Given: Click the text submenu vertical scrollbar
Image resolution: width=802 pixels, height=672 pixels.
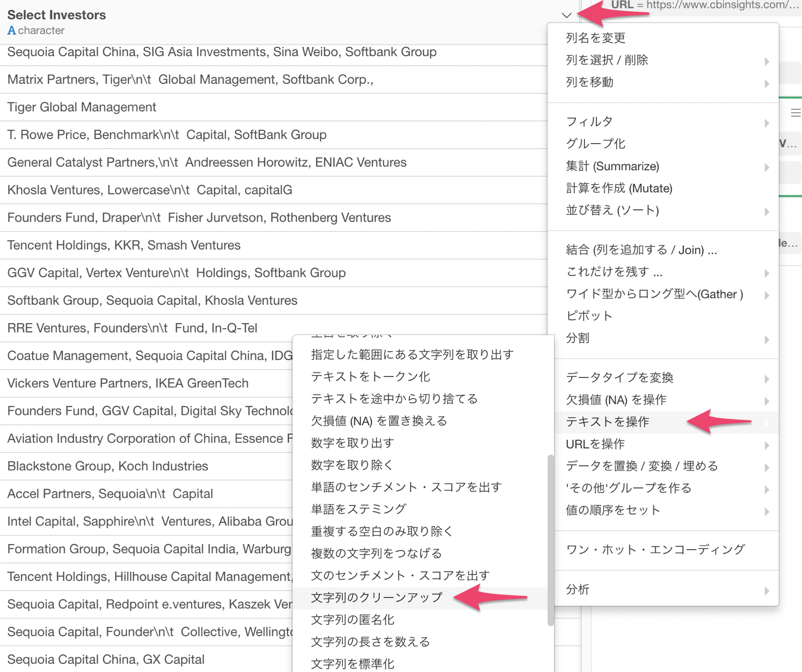Looking at the screenshot, I should click(550, 540).
